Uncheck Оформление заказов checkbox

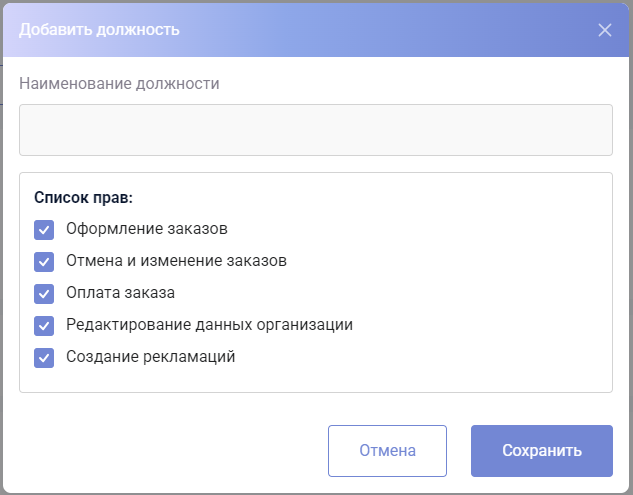point(44,230)
